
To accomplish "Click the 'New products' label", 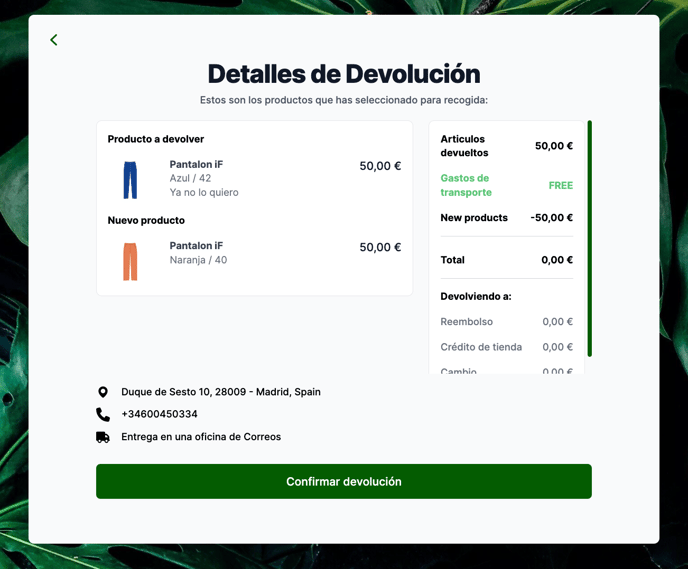I will tap(474, 218).
